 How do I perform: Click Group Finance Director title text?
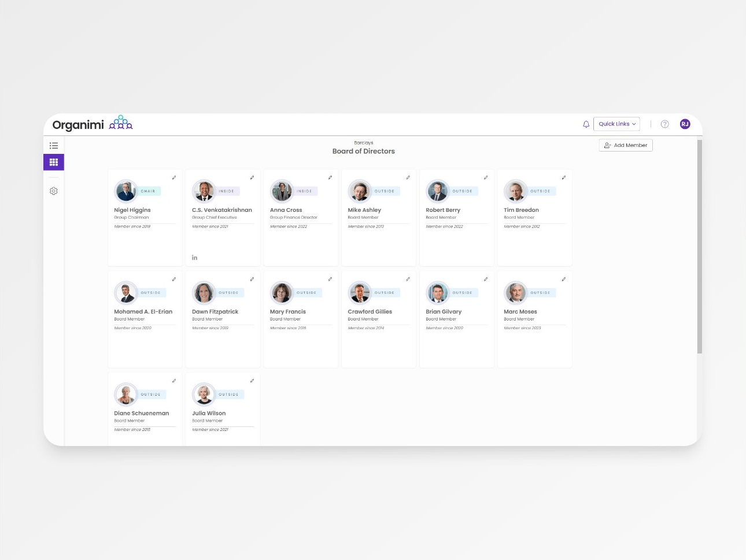tap(294, 218)
